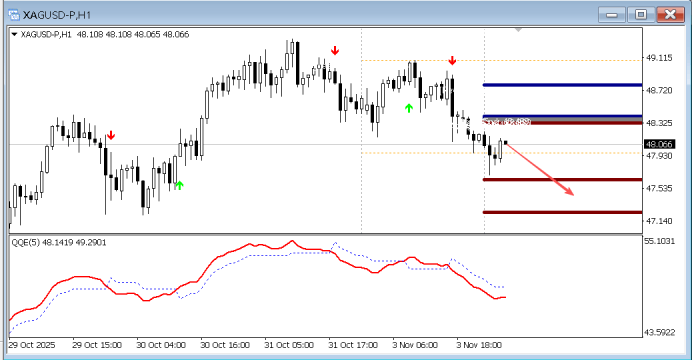Click the 43.5922 indicator scale value

click(x=659, y=332)
